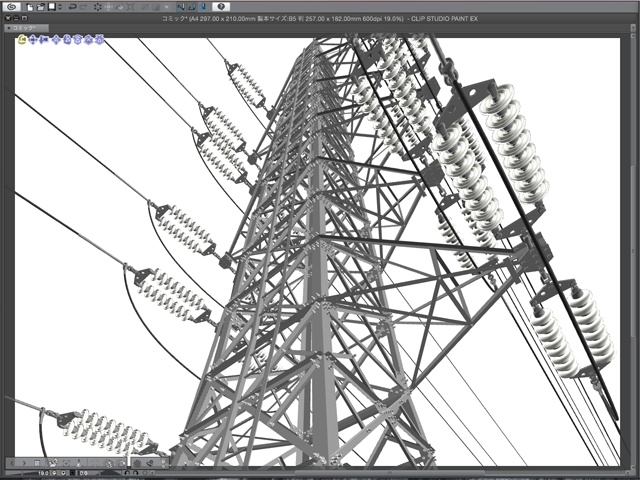Screen dimensions: 640x480
Task: Open the 3D object settings wrench icon
Action: [150, 463]
